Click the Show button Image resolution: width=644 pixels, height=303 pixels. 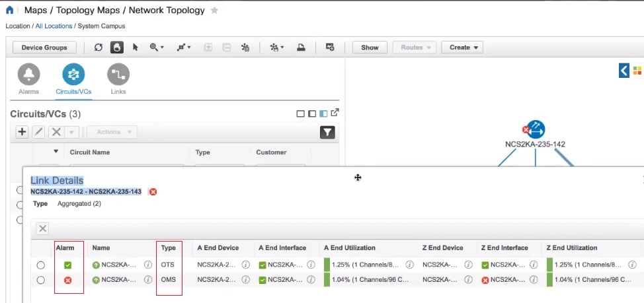click(x=370, y=48)
